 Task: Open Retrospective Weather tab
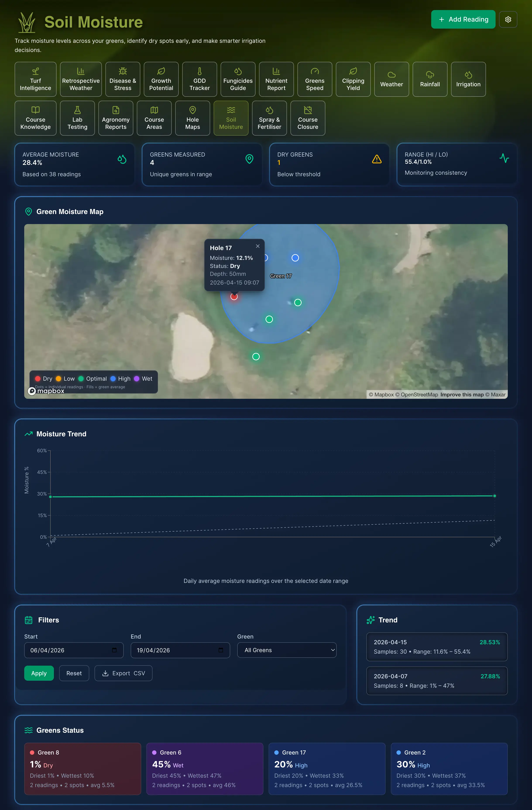pos(81,79)
